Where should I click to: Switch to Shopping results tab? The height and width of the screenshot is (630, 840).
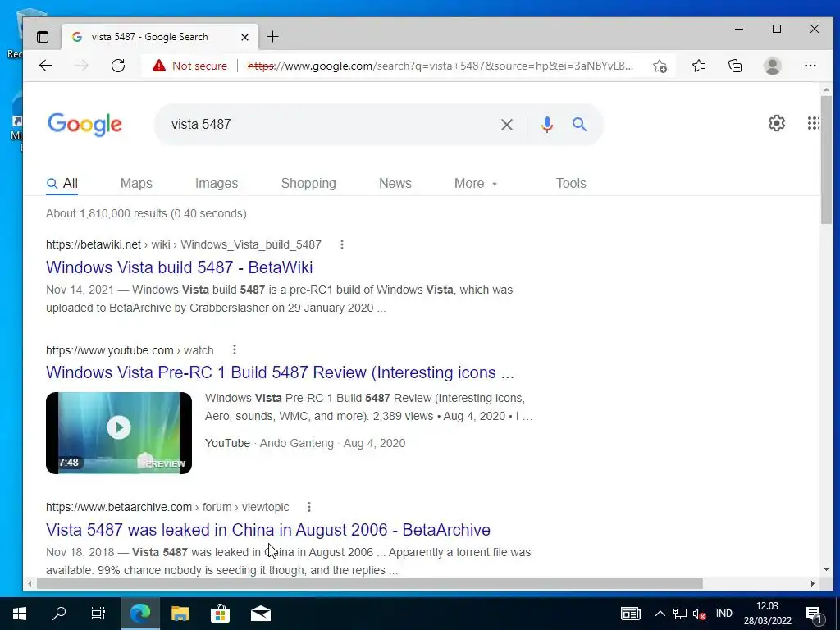[x=308, y=183]
